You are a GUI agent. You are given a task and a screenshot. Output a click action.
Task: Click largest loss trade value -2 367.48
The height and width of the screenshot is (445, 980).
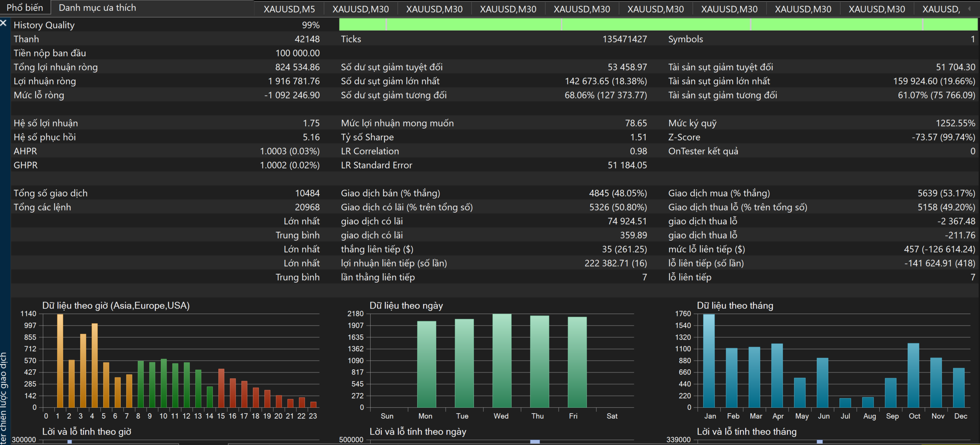point(956,222)
